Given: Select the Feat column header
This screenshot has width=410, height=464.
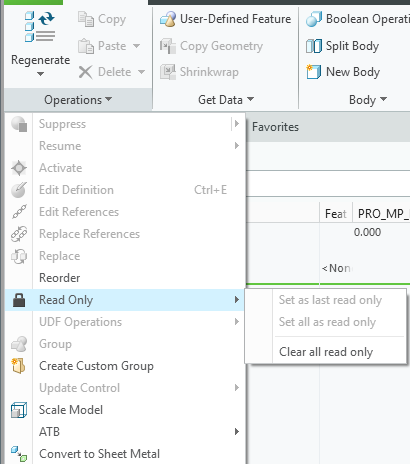Looking at the screenshot, I should point(336,214).
